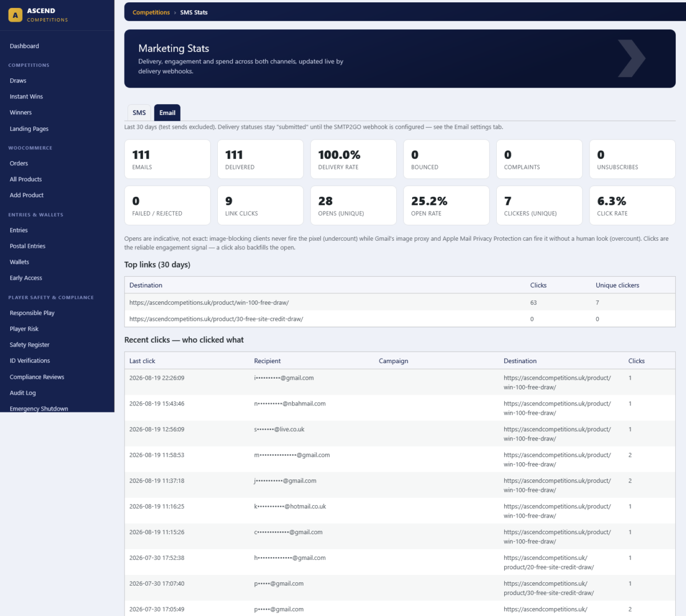
Task: Click the 20-free-site-credit-draw destination
Action: pyautogui.click(x=549, y=563)
